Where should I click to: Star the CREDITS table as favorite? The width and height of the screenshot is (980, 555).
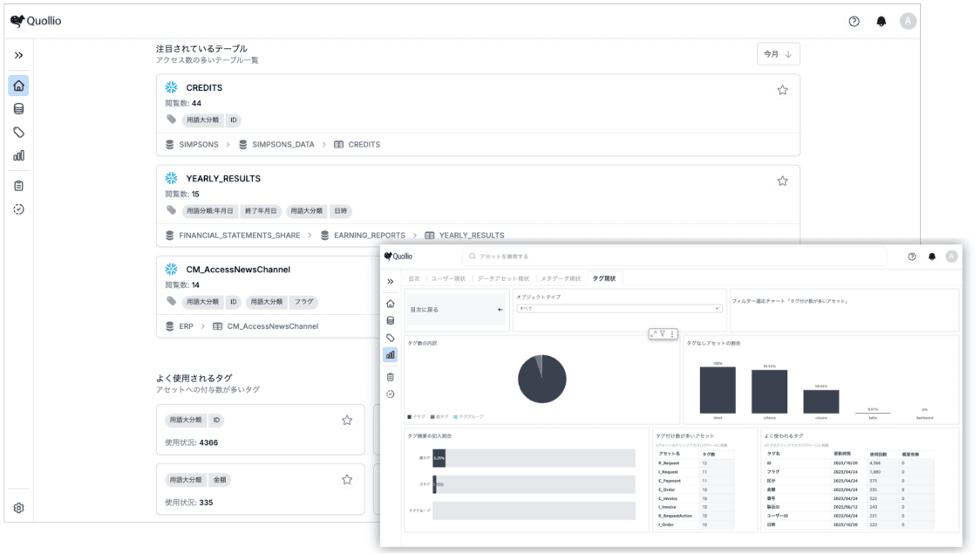[782, 90]
